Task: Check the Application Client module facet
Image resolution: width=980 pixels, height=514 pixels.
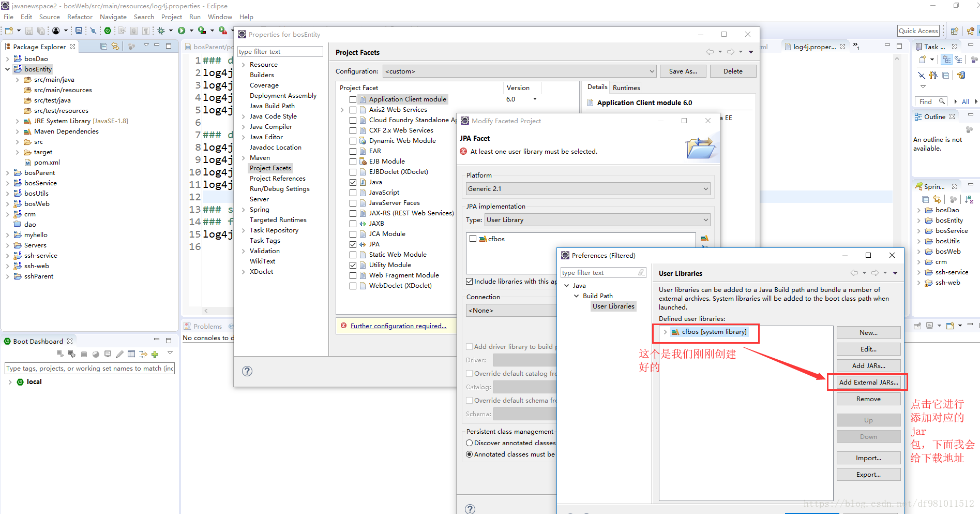Action: pyautogui.click(x=353, y=99)
